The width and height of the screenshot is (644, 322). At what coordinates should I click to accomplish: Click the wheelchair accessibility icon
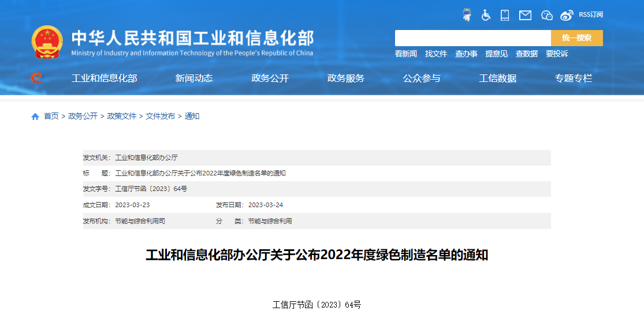coord(486,15)
